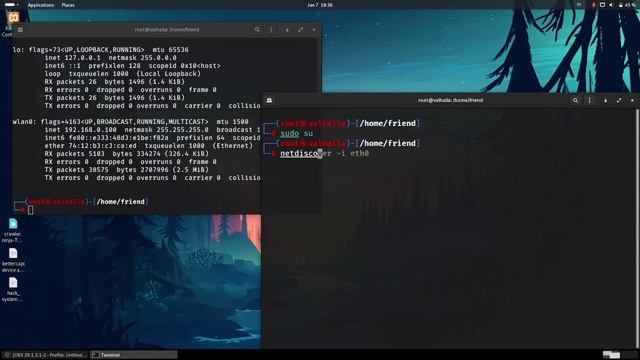The width and height of the screenshot is (640, 360).
Task: Click 'RX packets 5103' line in back terminal
Action: pos(127,154)
